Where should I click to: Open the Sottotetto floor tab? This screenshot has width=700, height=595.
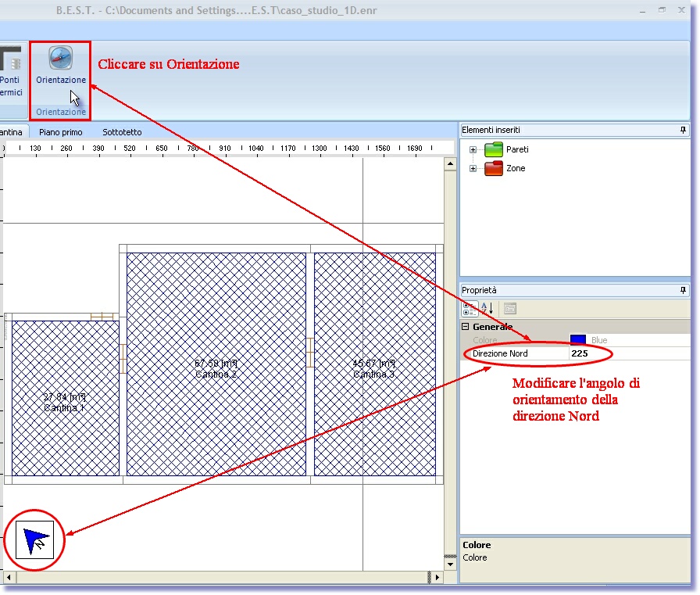[122, 132]
